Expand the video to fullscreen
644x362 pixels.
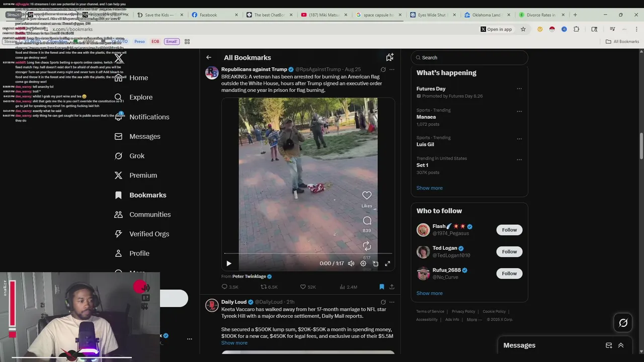point(387,263)
